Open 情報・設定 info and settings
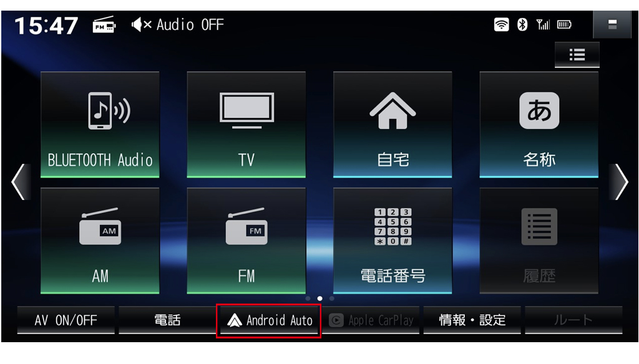This screenshot has width=639, height=364. (x=472, y=320)
